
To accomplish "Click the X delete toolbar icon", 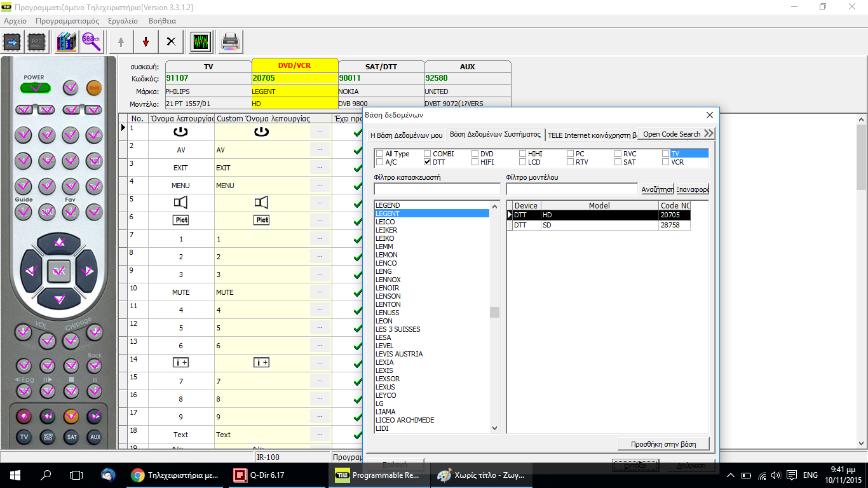I will tap(171, 42).
